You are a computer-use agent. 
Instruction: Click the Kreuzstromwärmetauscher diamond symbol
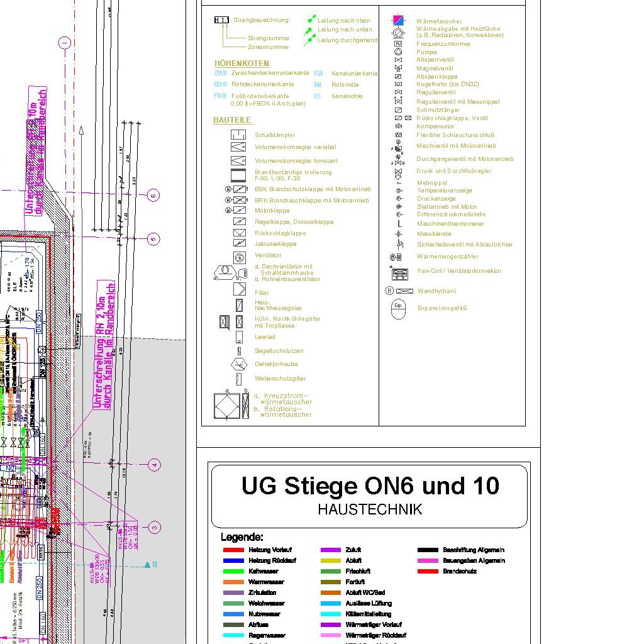227,406
